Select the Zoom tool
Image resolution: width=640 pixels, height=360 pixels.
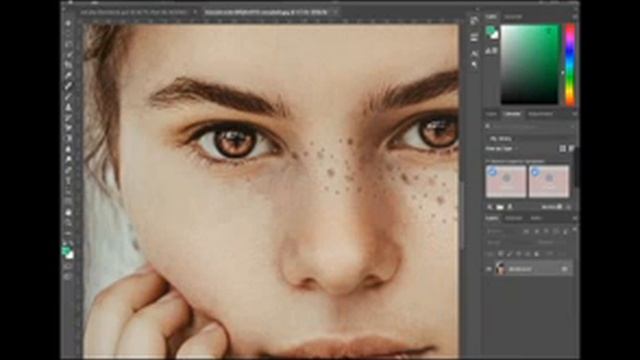pos(68,223)
